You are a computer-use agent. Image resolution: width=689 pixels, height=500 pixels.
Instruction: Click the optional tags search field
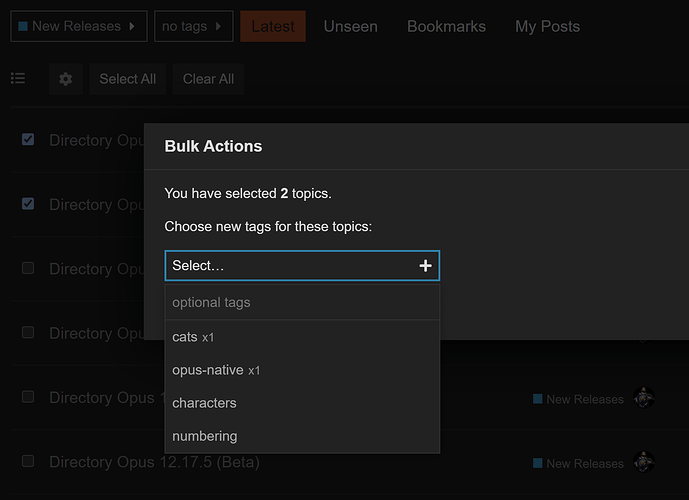click(302, 302)
